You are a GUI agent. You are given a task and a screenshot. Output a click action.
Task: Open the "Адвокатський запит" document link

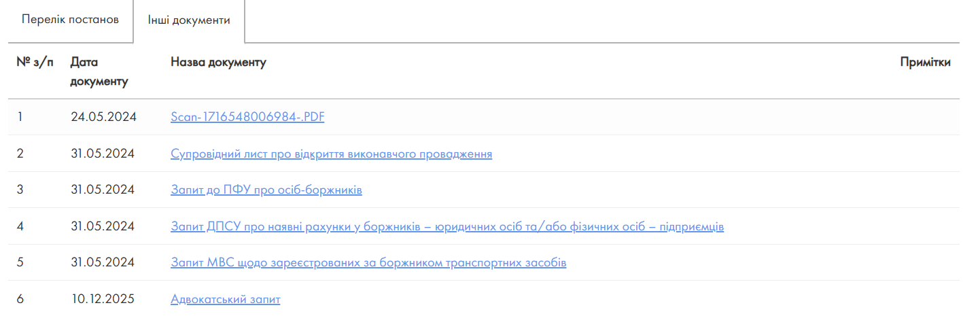(225, 299)
